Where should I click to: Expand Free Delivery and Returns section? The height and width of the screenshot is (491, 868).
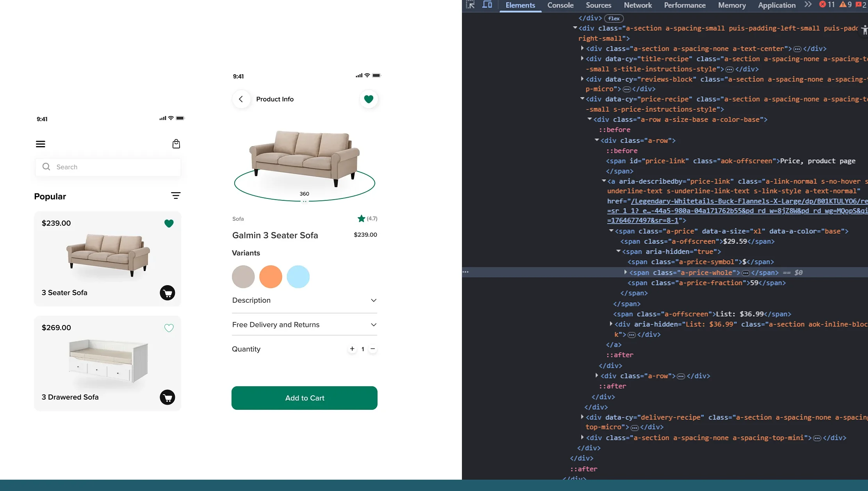click(x=374, y=325)
